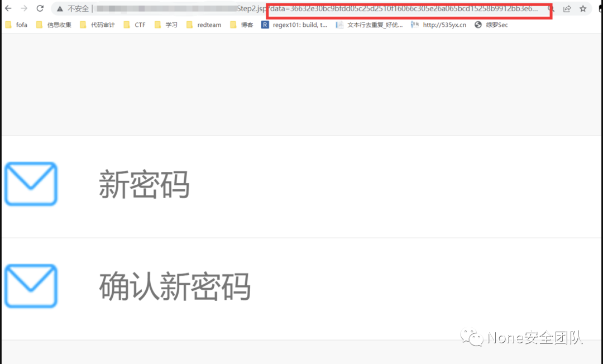Open the 代码审计 bookmarks folder
The image size is (603, 364).
pyautogui.click(x=95, y=25)
